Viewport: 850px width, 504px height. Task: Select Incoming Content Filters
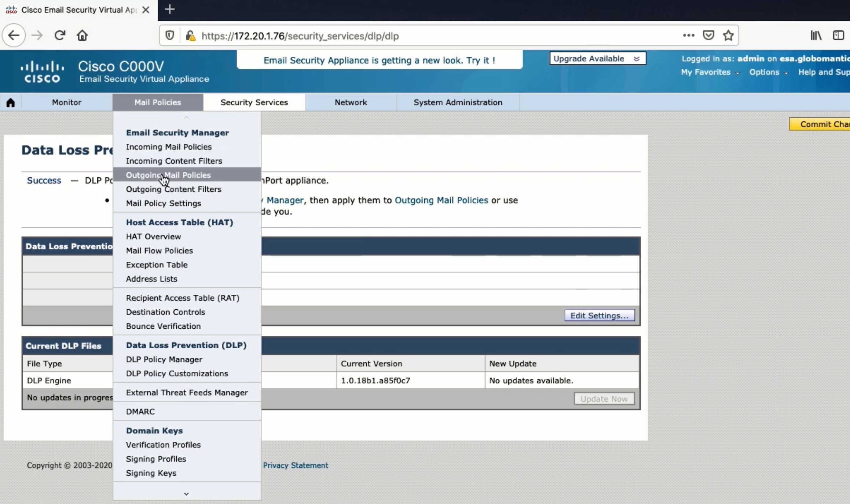pos(174,161)
